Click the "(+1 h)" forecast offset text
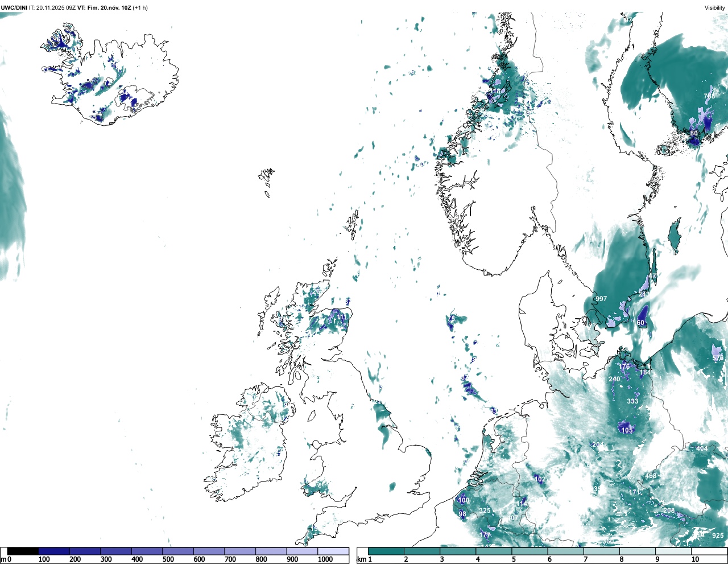 point(140,8)
